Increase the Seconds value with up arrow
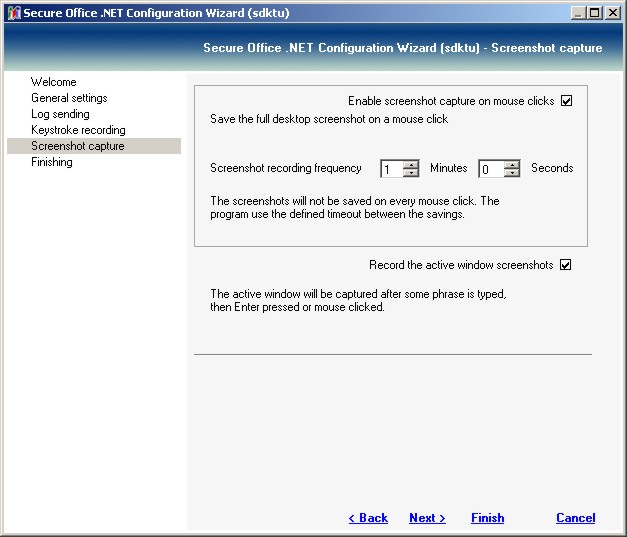This screenshot has width=627, height=537. 512,164
